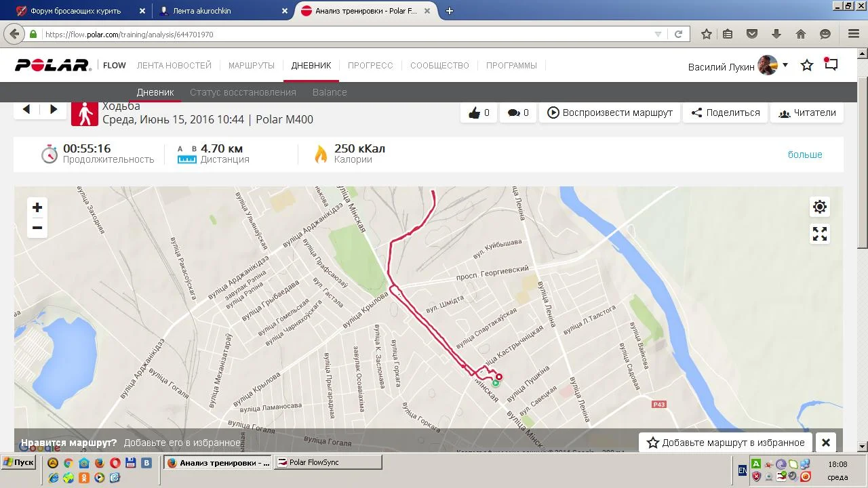Open the address bar history dropdown
The width and height of the screenshot is (868, 488).
pyautogui.click(x=658, y=34)
